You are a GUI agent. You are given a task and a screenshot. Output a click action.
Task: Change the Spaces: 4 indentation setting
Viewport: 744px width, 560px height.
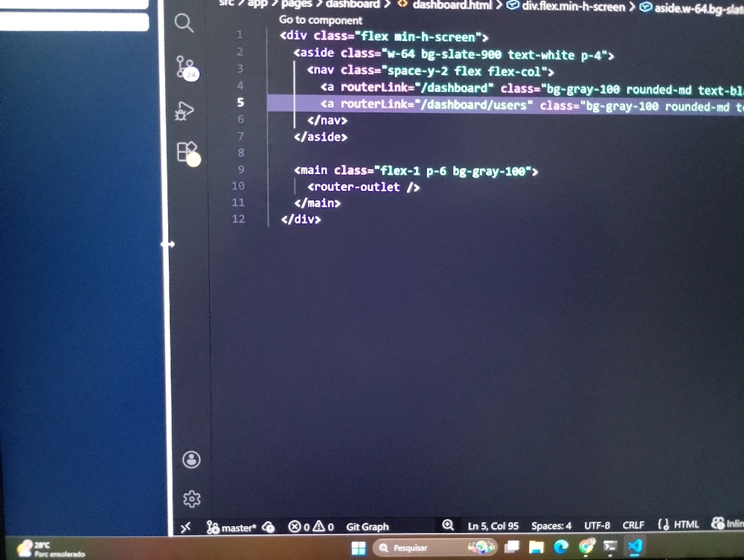[x=551, y=526]
